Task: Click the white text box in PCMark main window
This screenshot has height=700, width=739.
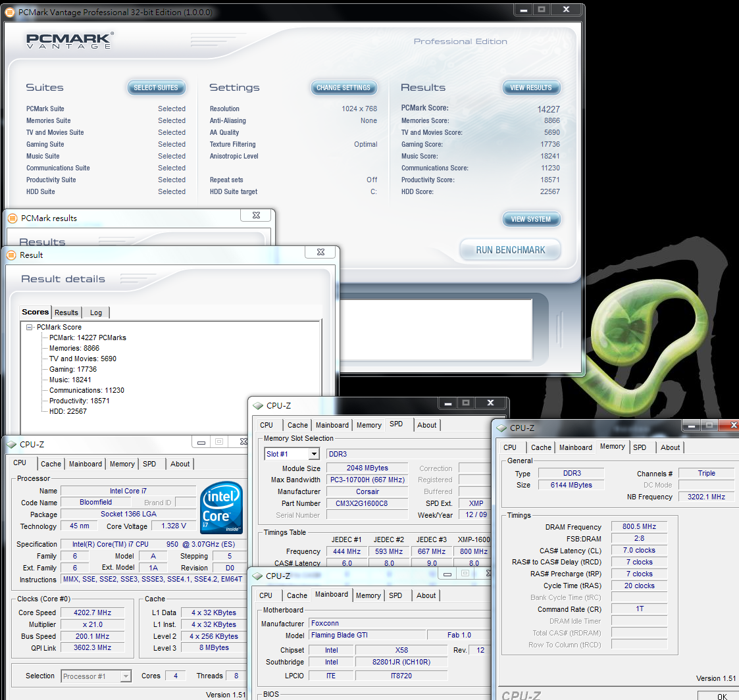Action: (436, 330)
